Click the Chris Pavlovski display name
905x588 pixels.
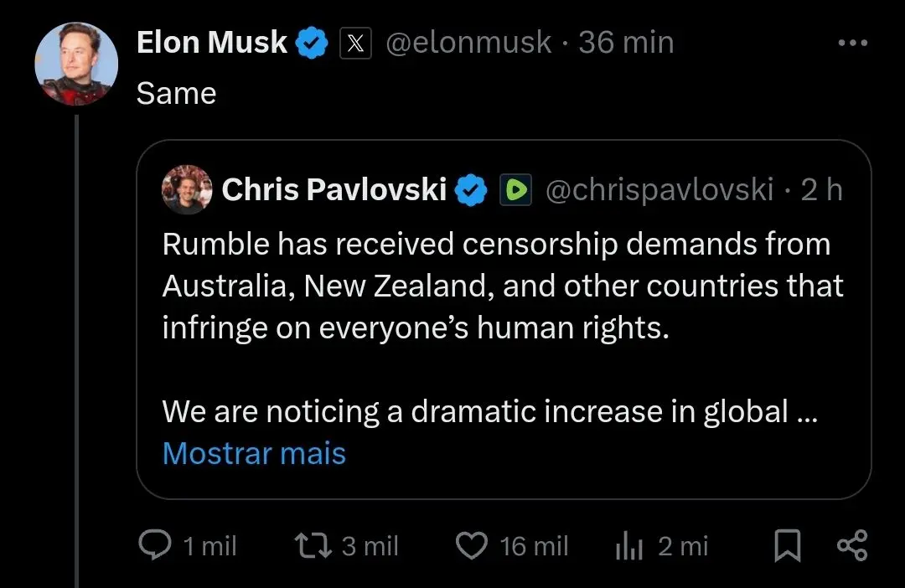(x=334, y=191)
